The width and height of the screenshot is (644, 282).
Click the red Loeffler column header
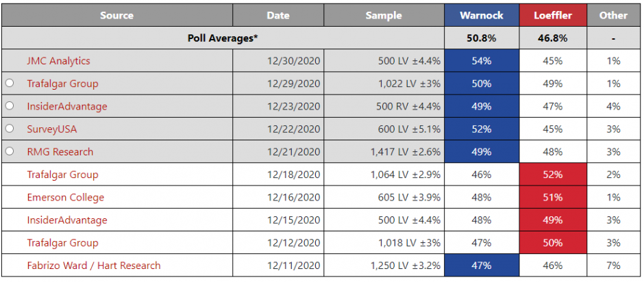(x=553, y=15)
